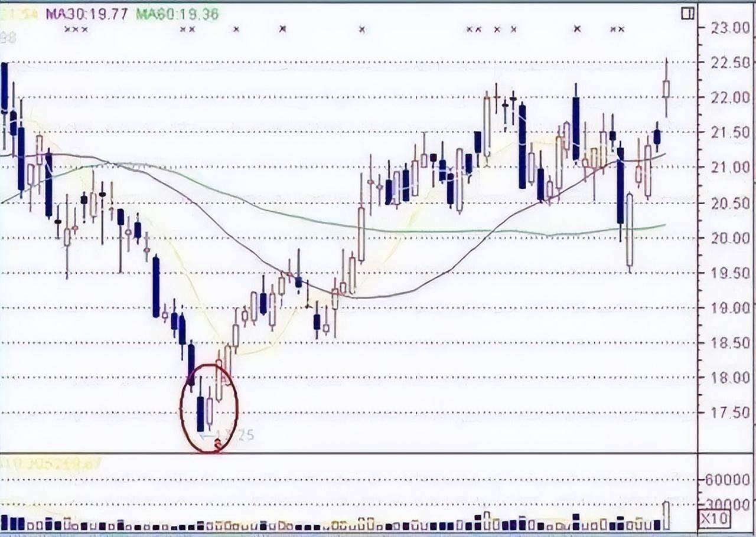Click the 23.00 price axis label
756x537 pixels.
731,27
